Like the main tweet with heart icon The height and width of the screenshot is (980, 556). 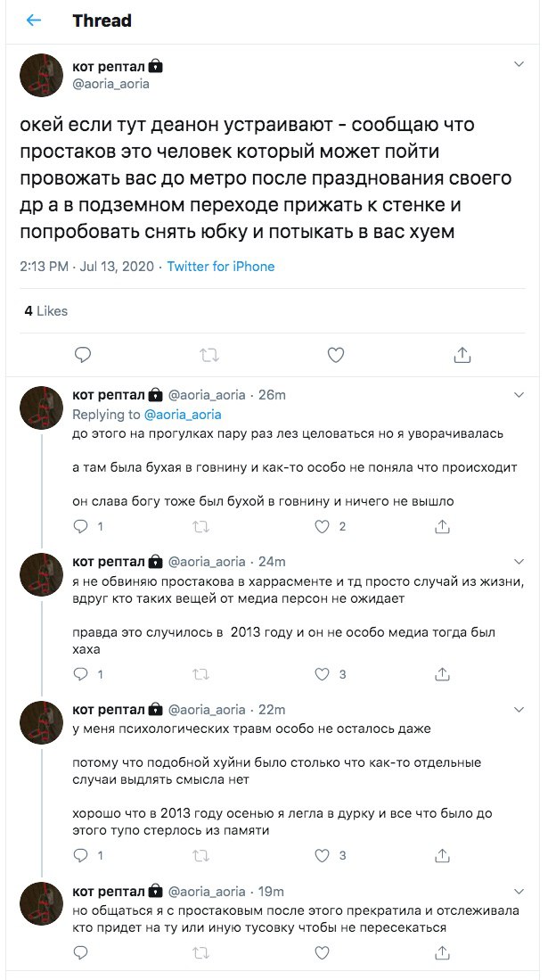coord(336,355)
